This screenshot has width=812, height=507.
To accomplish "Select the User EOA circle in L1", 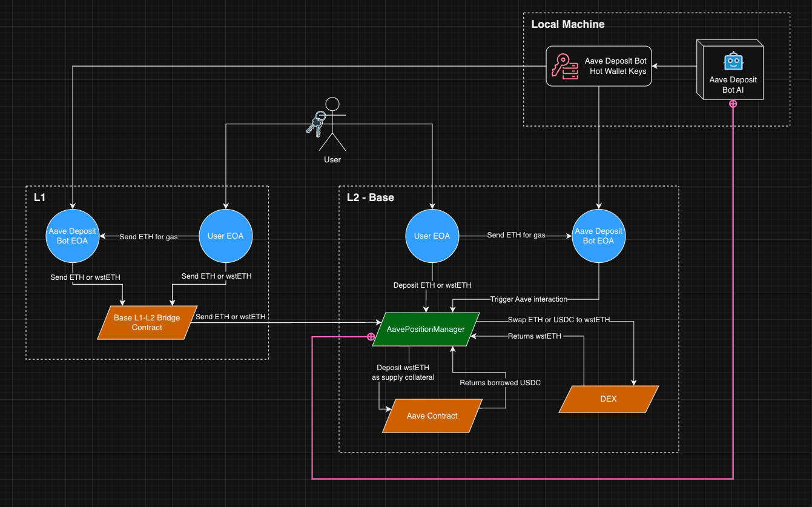I will (226, 236).
